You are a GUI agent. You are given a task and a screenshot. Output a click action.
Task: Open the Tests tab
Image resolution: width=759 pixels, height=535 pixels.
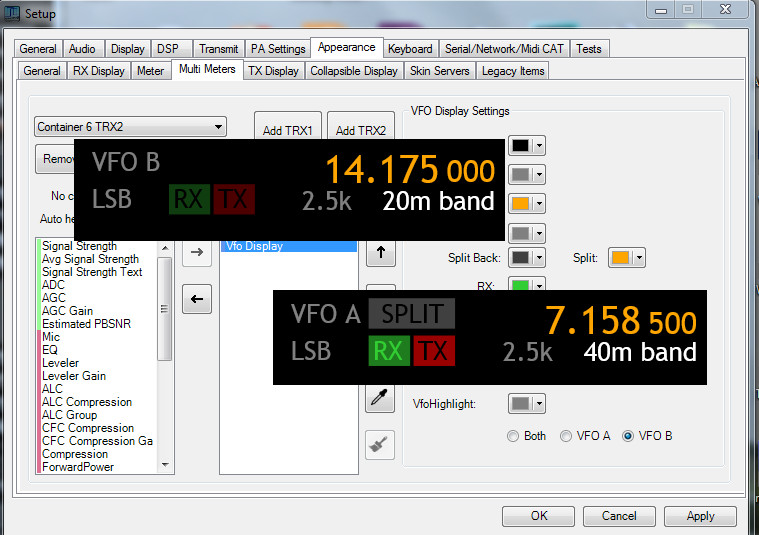point(589,49)
